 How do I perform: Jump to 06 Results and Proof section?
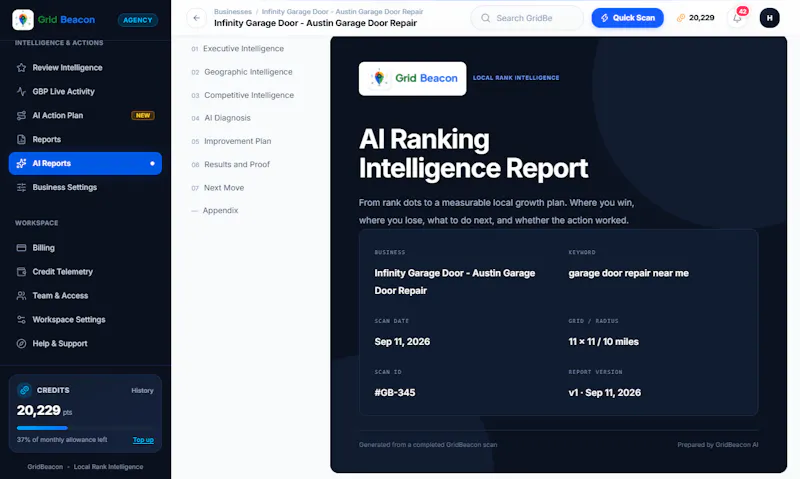[231, 164]
